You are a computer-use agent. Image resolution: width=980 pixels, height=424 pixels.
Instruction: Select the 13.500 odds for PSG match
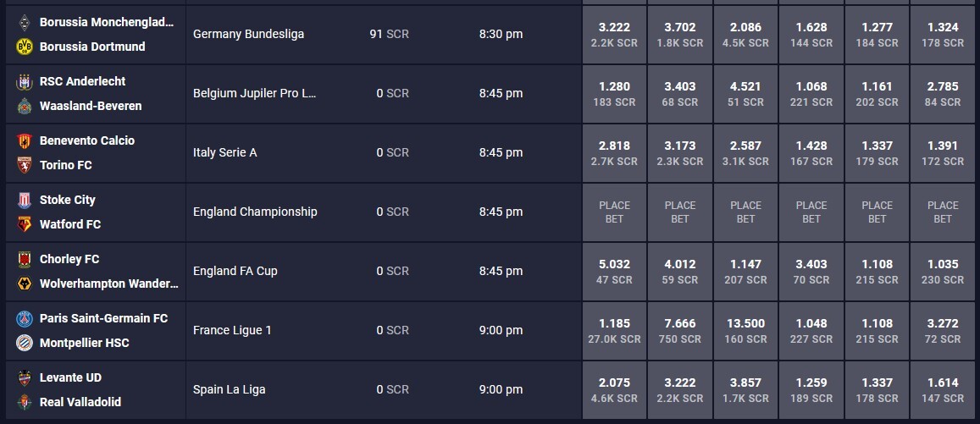point(745,331)
